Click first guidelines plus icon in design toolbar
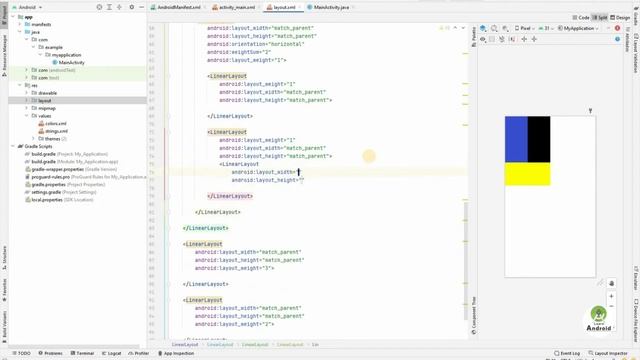This screenshot has width=640, height=360. pos(524,39)
